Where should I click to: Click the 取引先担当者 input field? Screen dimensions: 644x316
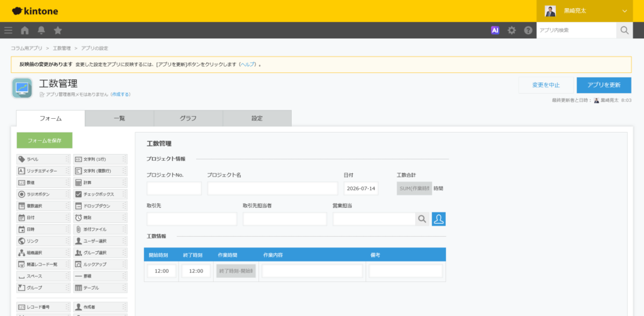tap(285, 219)
